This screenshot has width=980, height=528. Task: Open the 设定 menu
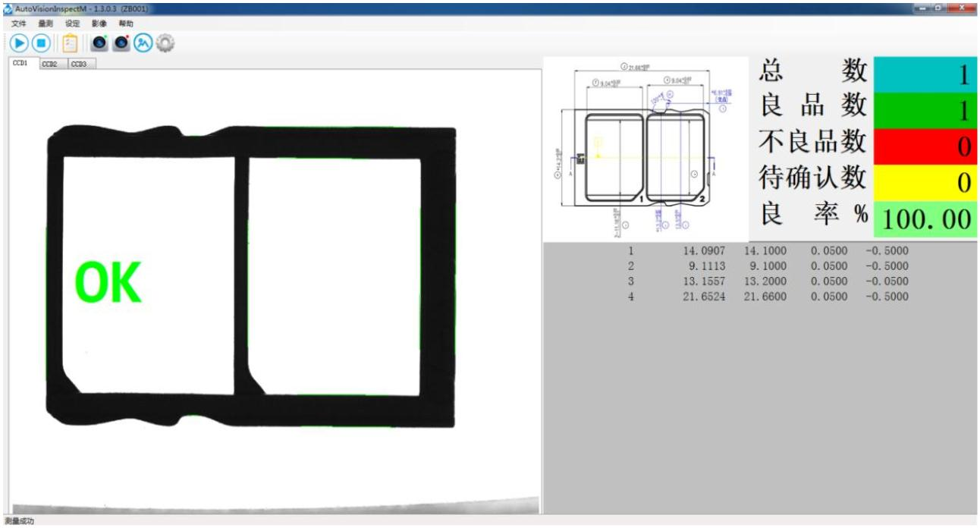click(x=72, y=24)
